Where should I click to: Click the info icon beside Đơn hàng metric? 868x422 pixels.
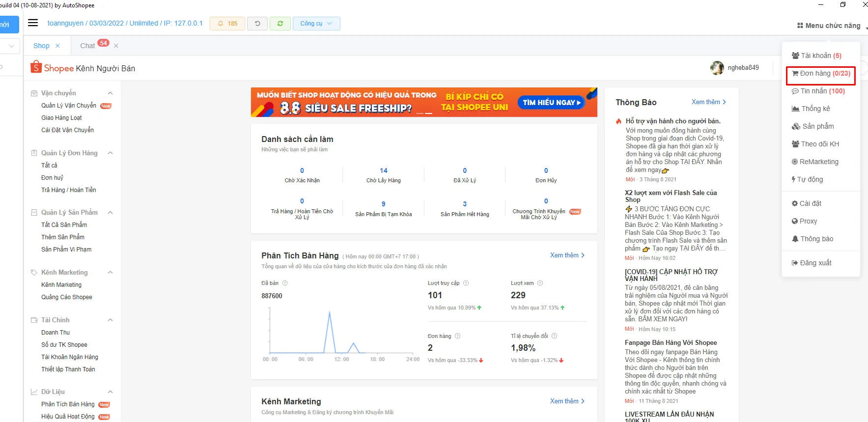(457, 336)
